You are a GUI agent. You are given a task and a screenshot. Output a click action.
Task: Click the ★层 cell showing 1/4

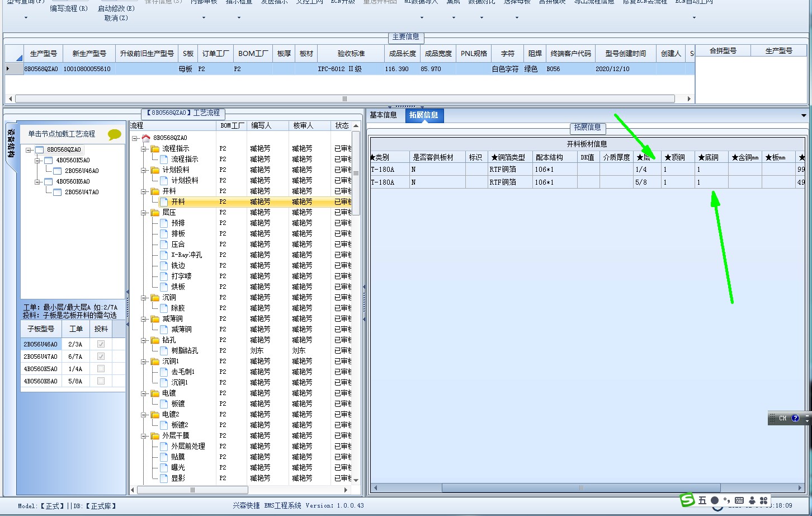(647, 170)
